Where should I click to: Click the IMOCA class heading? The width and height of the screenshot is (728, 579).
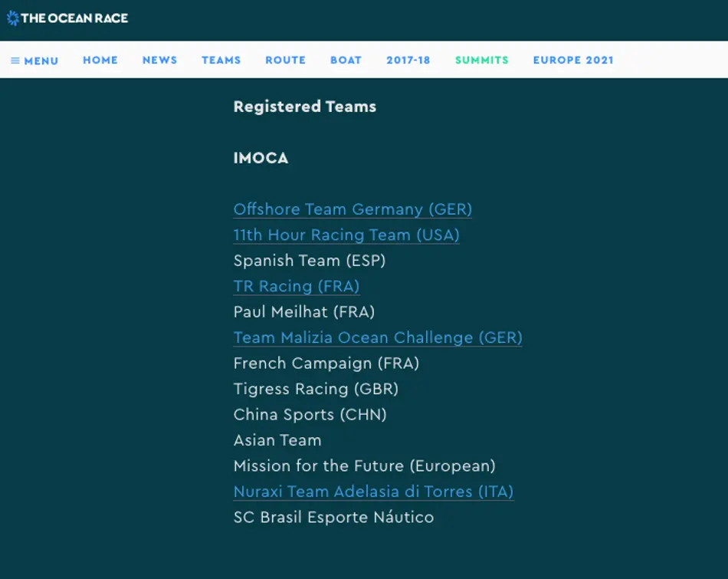261,158
